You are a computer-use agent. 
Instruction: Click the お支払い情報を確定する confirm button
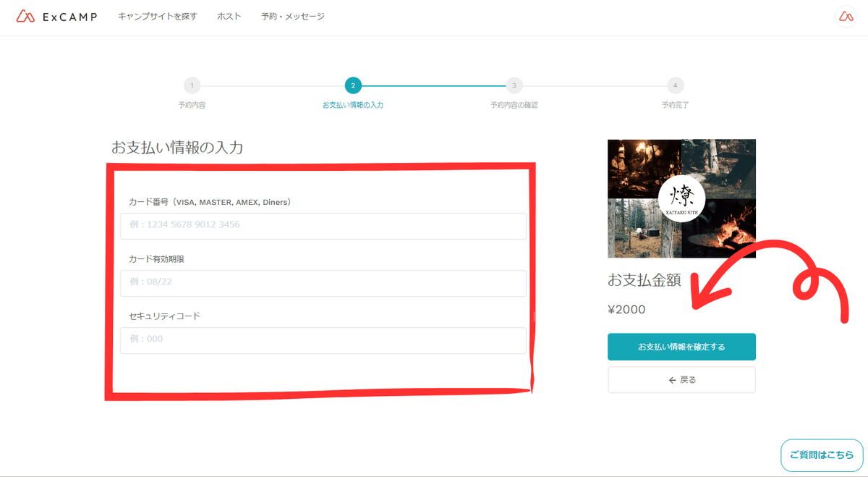681,347
